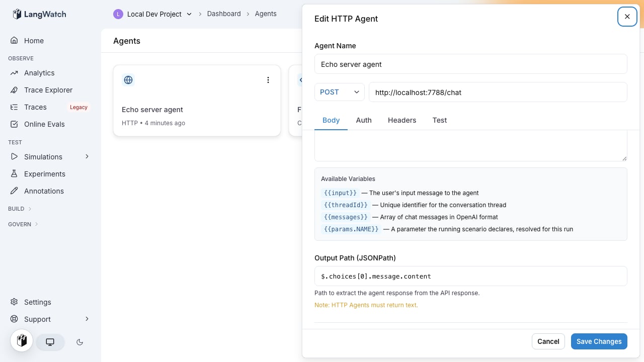Click the Agents page heading
Screen dimensions: 644x362
coord(127,41)
